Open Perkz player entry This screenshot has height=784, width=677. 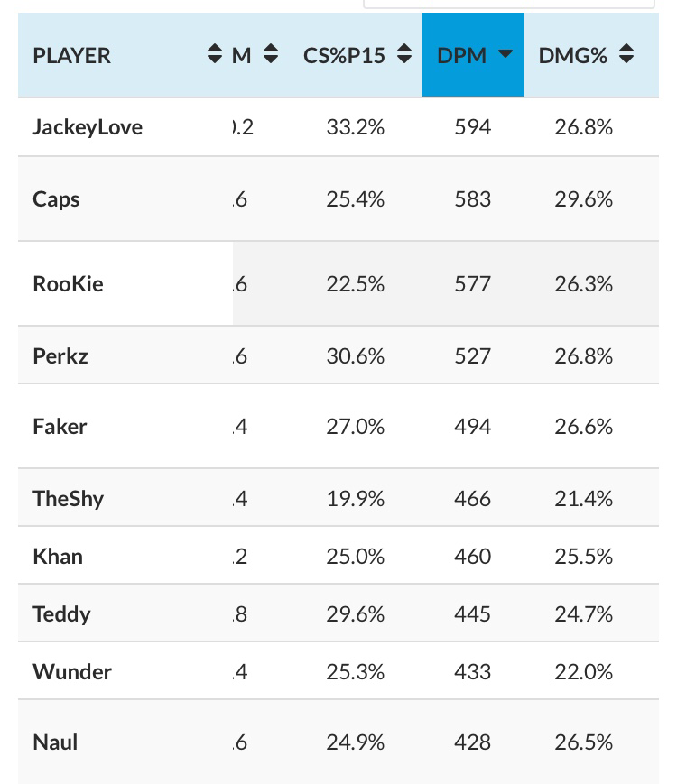click(60, 356)
